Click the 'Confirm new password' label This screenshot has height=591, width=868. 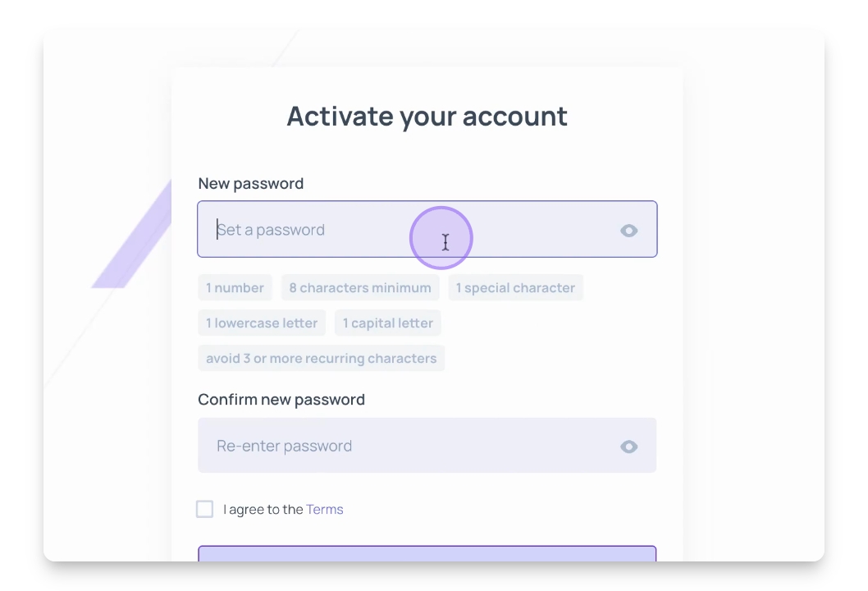click(281, 400)
